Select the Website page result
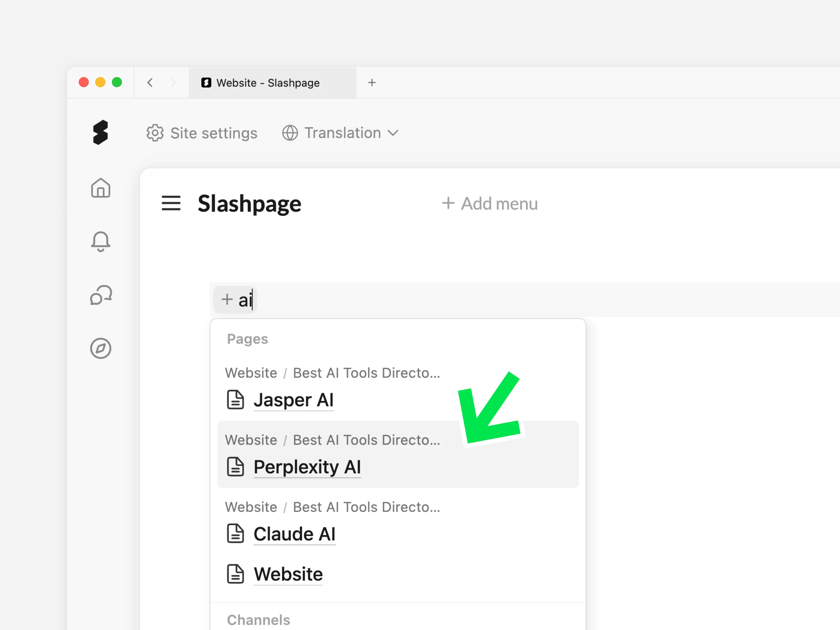Viewport: 840px width, 630px height. [398, 574]
